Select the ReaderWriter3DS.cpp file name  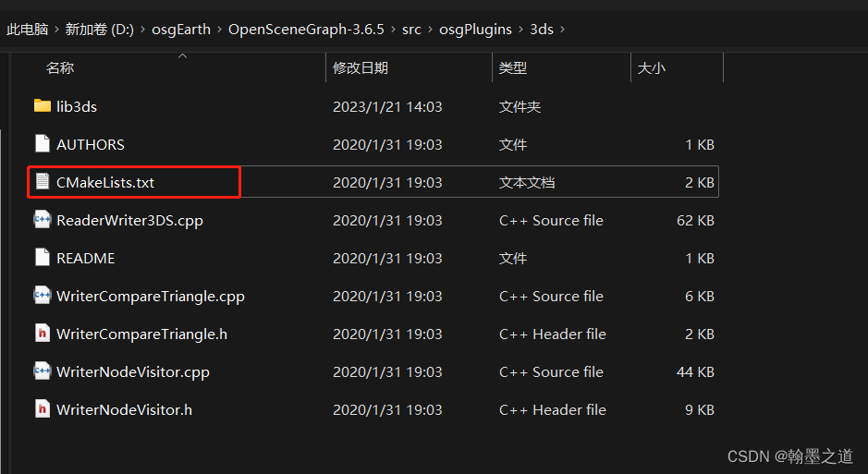pyautogui.click(x=129, y=220)
